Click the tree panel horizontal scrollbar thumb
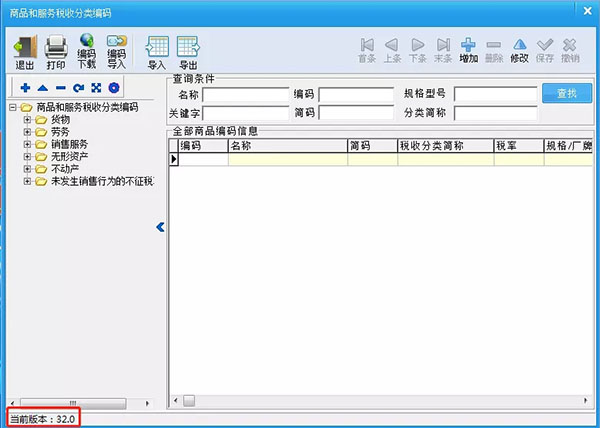The image size is (600, 428). coord(73,403)
